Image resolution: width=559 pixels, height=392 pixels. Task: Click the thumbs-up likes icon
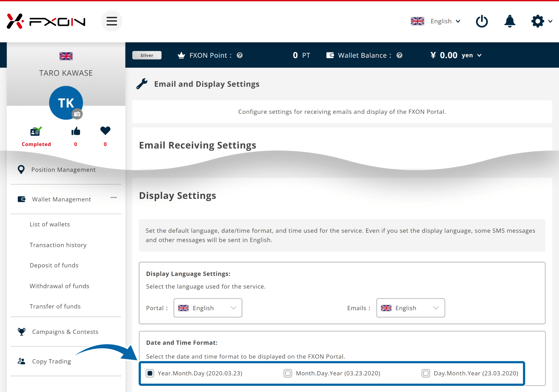click(76, 131)
